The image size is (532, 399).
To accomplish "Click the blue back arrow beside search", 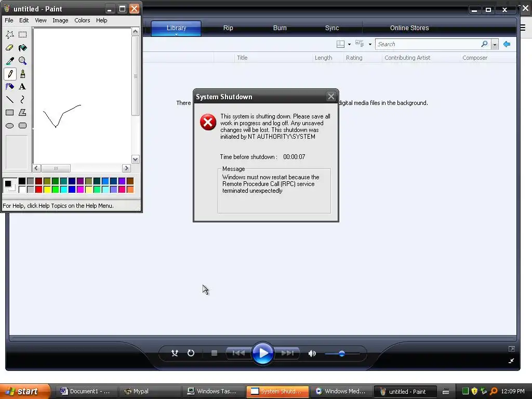I will 507,44.
